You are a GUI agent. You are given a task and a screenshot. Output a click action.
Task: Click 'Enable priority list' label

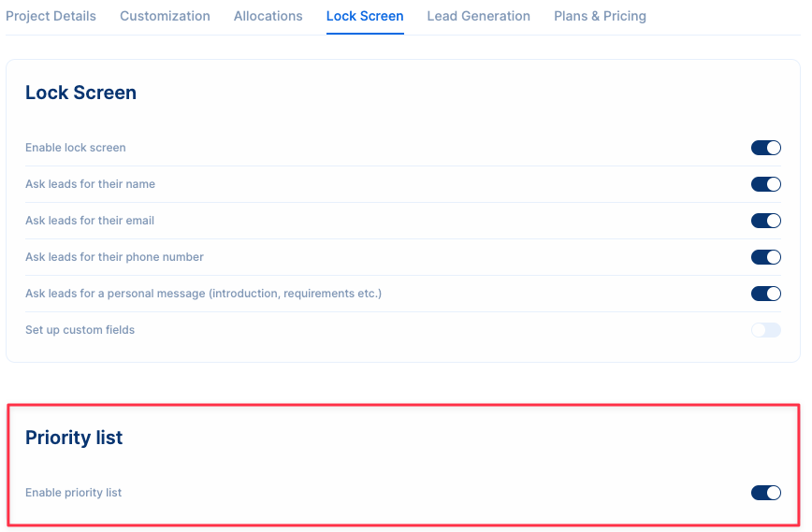(x=74, y=493)
